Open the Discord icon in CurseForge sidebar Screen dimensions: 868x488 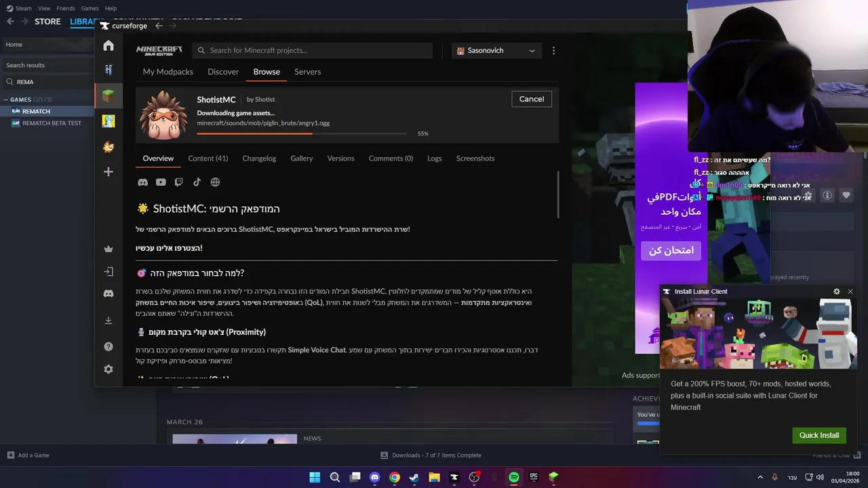[108, 293]
